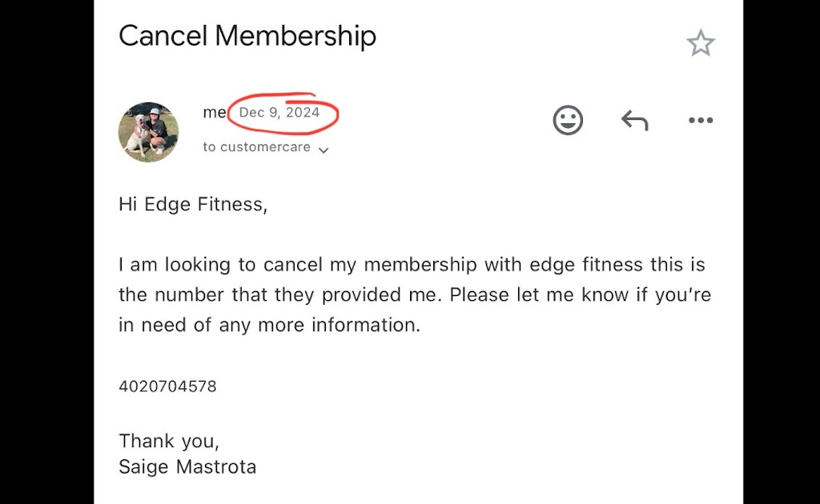Reply using the curved arrow icon
Viewport: 820px width, 504px height.
click(634, 121)
